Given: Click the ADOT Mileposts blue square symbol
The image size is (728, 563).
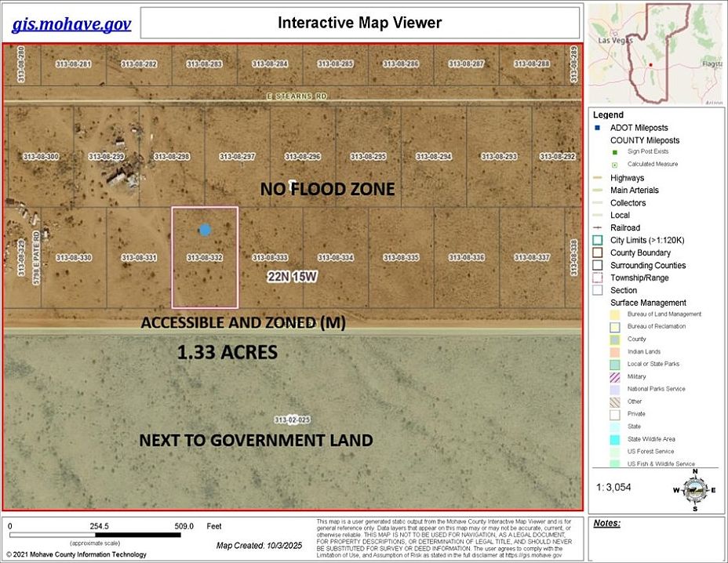Looking at the screenshot, I should (x=597, y=128).
